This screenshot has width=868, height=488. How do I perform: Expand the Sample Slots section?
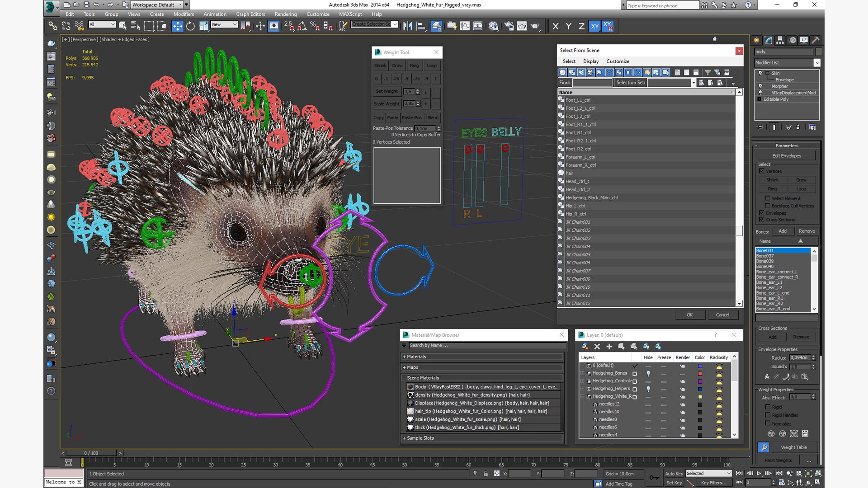(483, 438)
